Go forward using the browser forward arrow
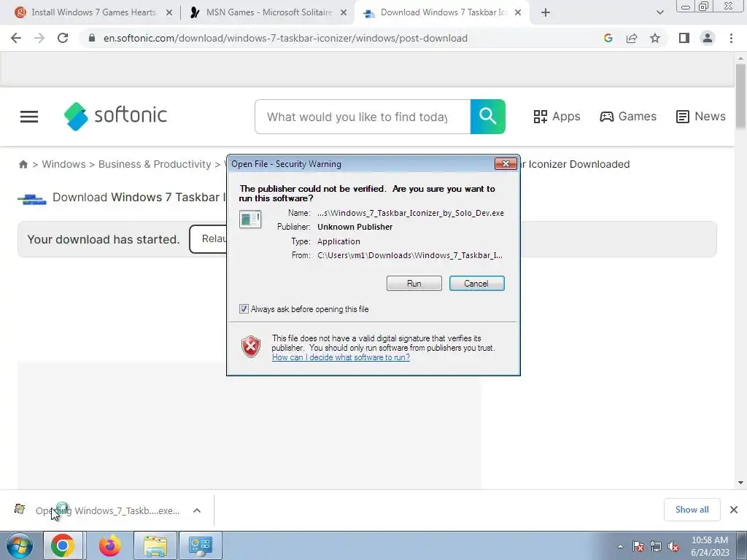Image resolution: width=747 pixels, height=560 pixels. [x=39, y=38]
